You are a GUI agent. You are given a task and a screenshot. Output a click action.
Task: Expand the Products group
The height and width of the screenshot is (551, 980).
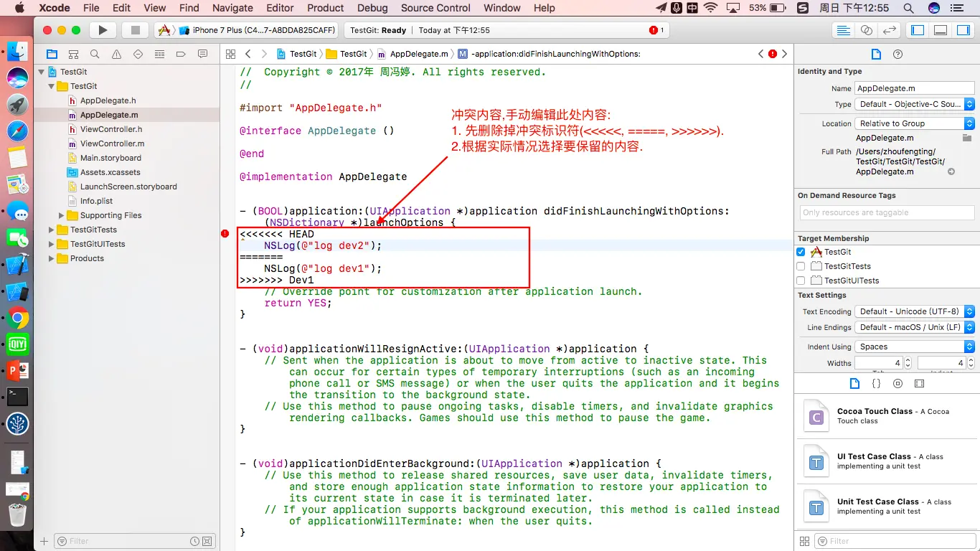pos(52,258)
